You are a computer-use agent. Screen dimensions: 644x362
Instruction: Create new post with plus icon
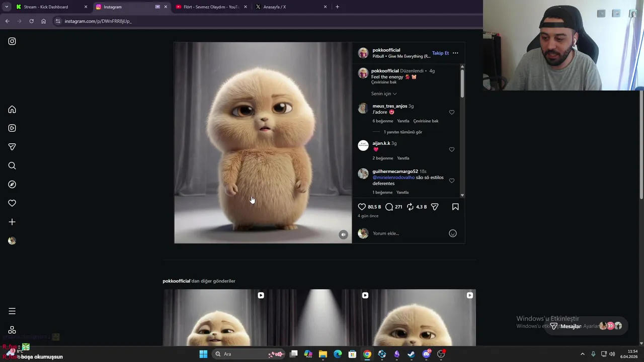coord(12,222)
